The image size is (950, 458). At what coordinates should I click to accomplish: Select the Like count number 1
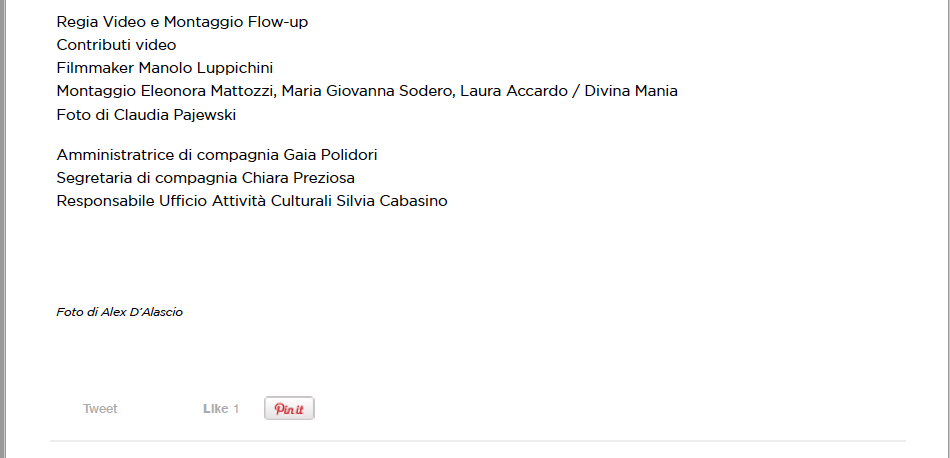236,409
